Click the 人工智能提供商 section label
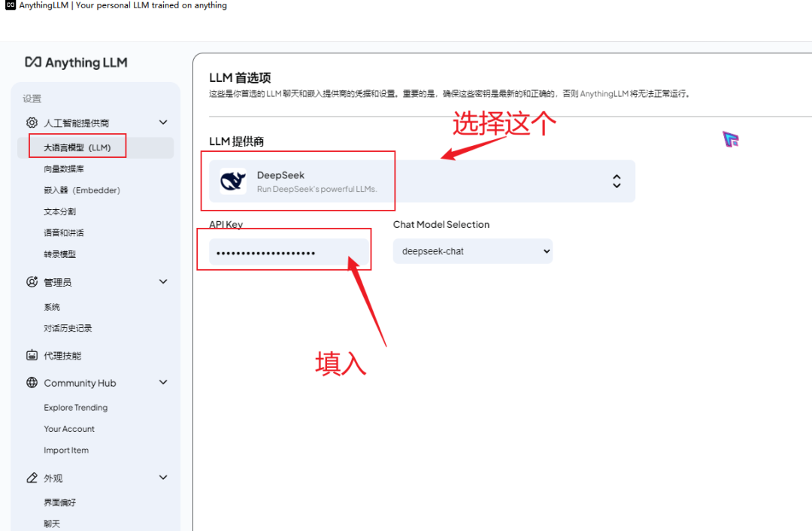This screenshot has height=531, width=812. click(x=77, y=123)
